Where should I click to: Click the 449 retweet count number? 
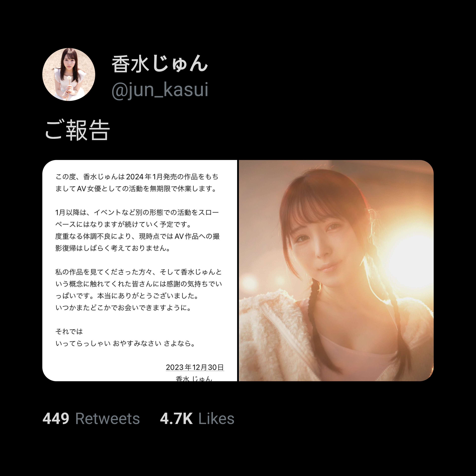tap(56, 419)
